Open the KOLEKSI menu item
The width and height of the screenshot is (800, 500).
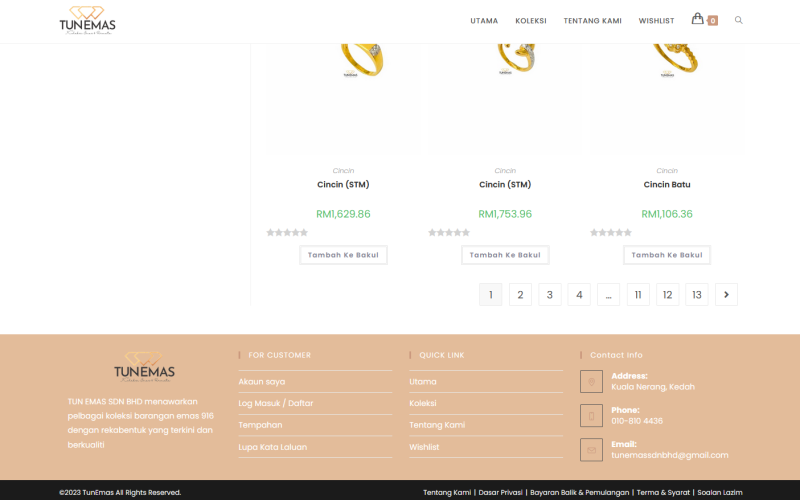pos(531,21)
